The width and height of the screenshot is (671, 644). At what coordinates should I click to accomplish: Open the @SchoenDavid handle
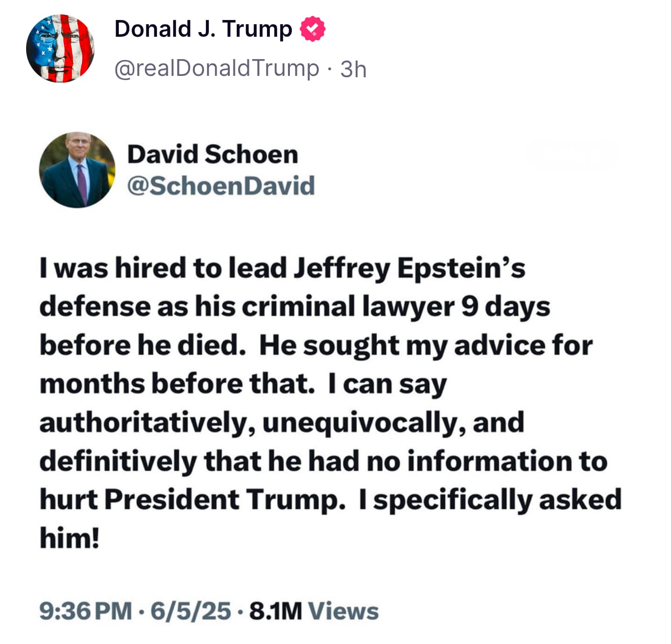click(x=221, y=185)
